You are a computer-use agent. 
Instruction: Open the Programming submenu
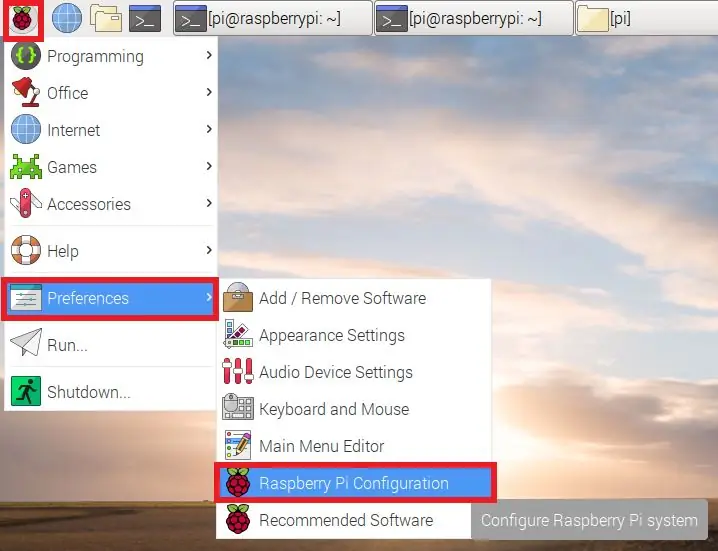(x=111, y=56)
